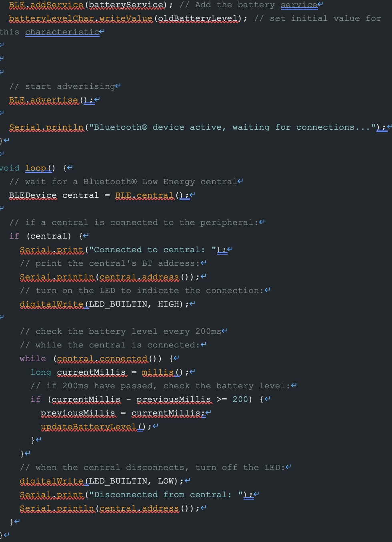Click last Serial.println(central.address()) line
The width and height of the screenshot is (392, 542).
110,508
